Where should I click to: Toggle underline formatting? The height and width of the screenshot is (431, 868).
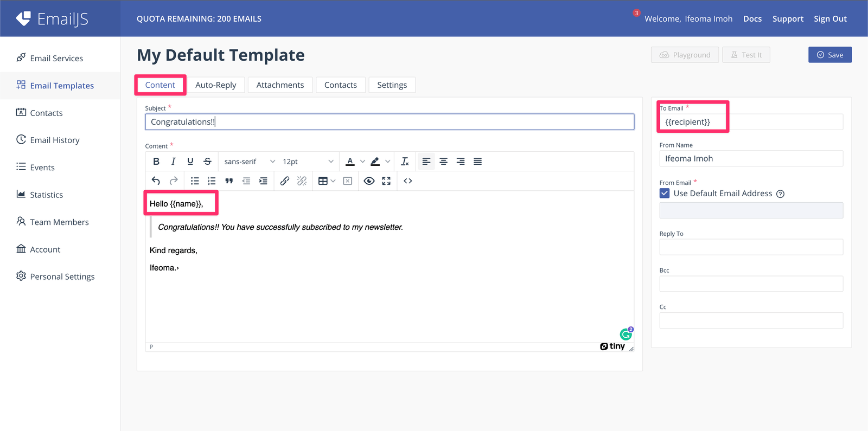190,162
